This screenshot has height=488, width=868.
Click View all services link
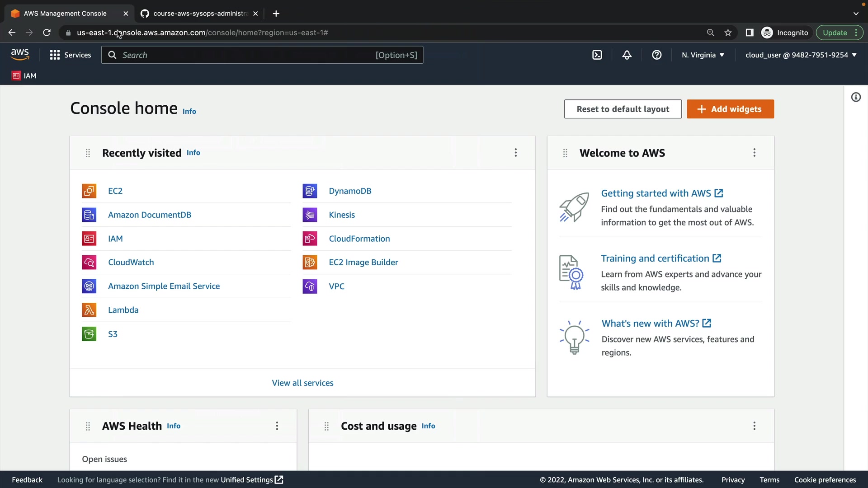pos(302,383)
